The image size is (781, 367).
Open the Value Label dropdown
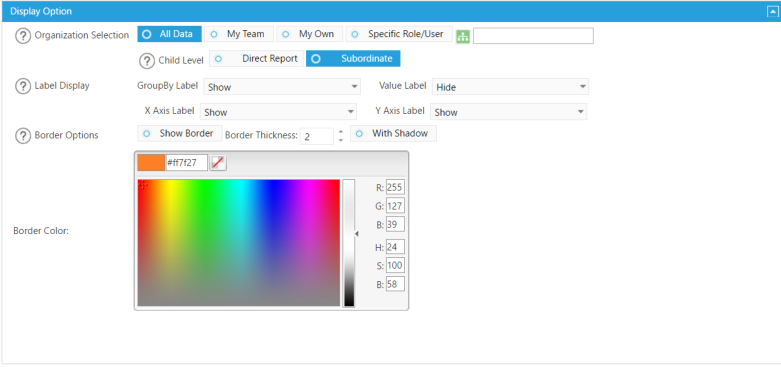(510, 87)
